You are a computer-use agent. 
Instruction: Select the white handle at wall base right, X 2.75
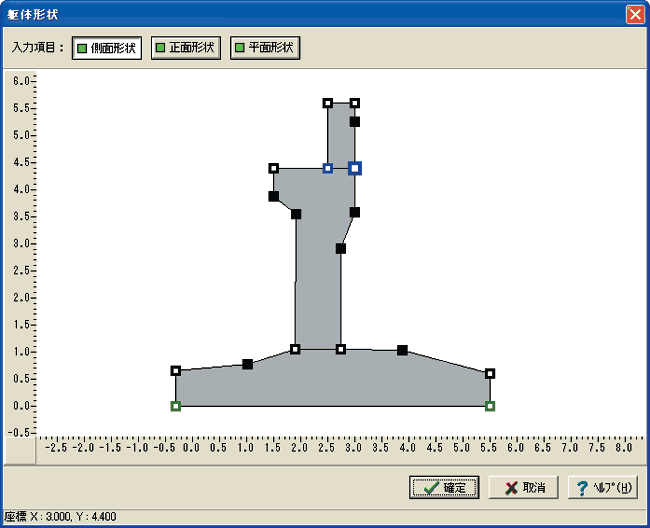click(x=340, y=349)
